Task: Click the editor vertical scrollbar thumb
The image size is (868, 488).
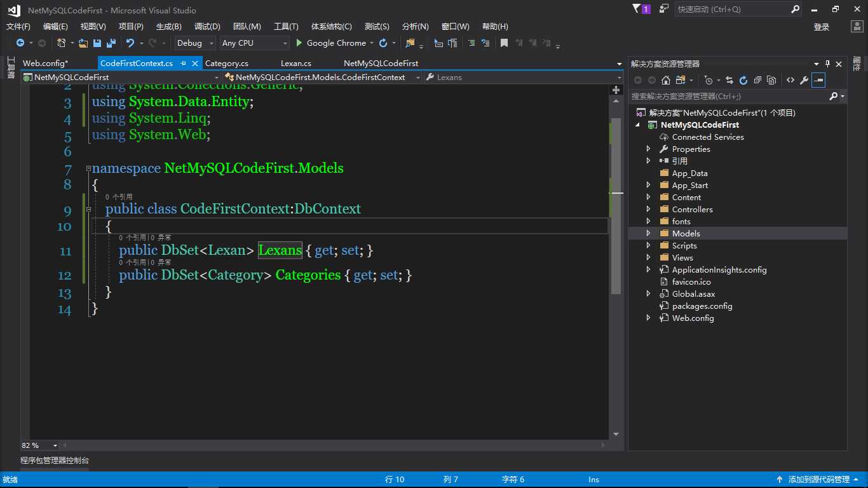Action: [616, 206]
